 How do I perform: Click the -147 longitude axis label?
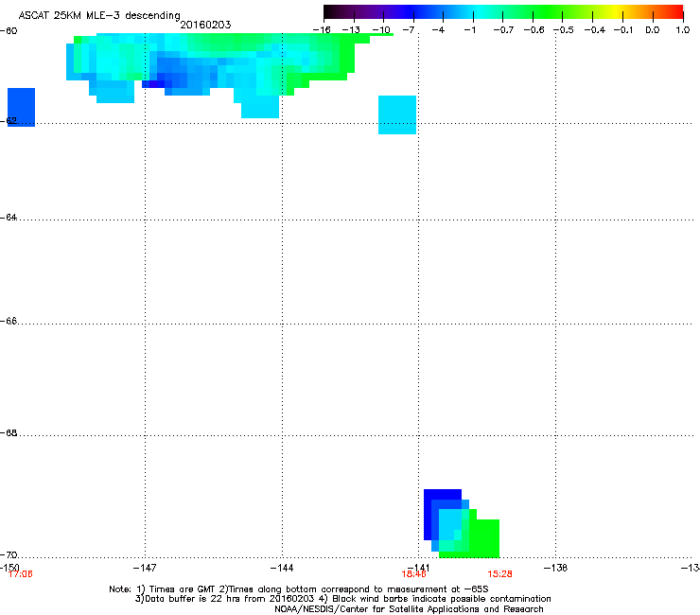145,568
